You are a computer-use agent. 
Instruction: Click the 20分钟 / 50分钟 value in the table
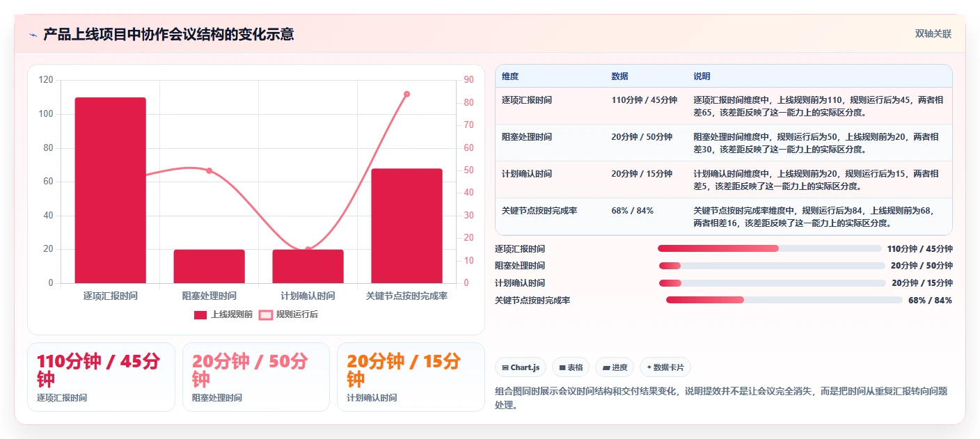642,137
